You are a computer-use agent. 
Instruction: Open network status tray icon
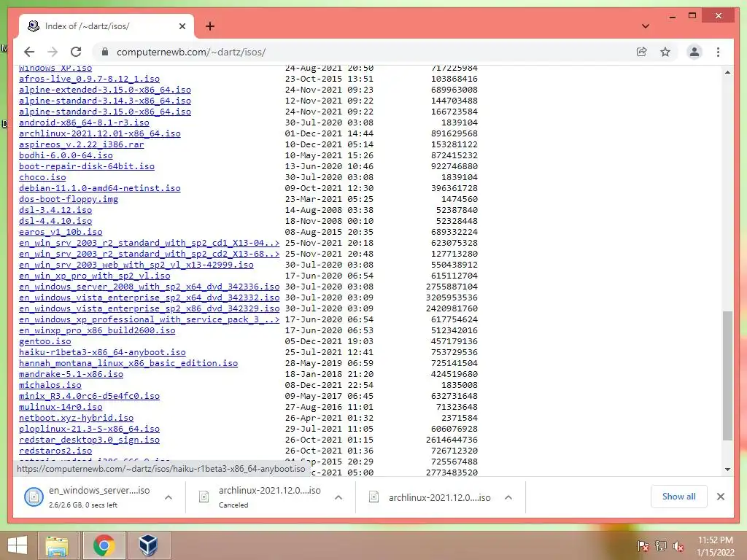660,546
